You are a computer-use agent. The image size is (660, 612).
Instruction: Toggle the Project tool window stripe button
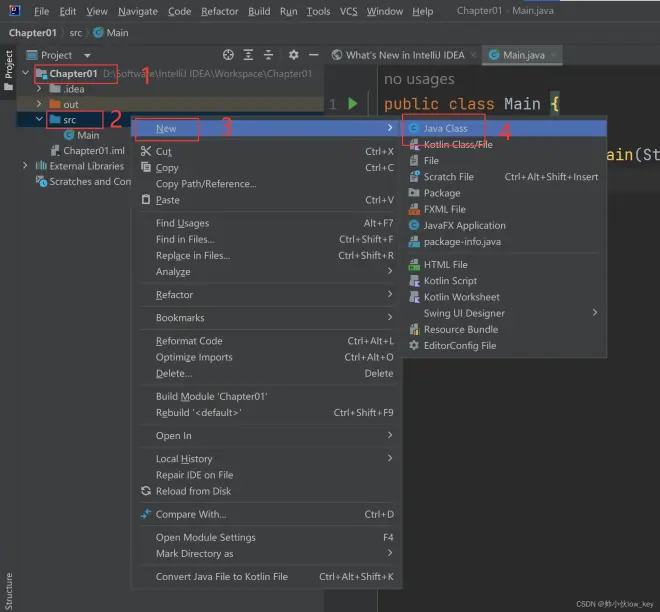coord(8,70)
